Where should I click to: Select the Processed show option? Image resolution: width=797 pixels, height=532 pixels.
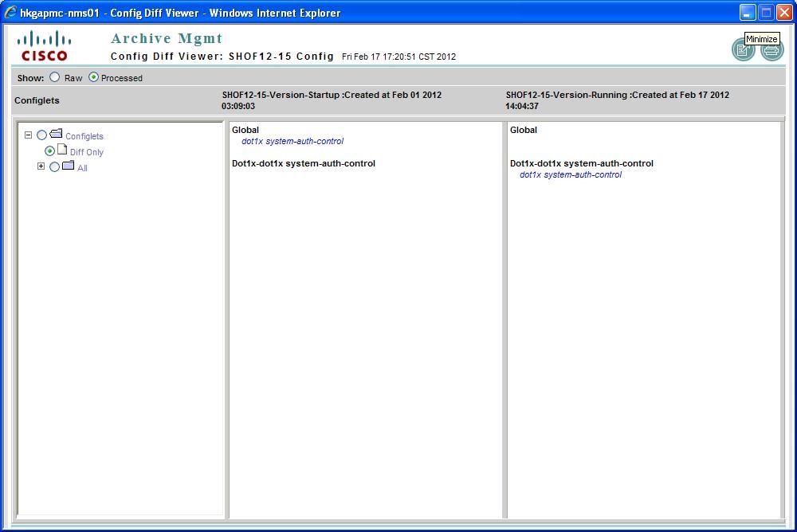93,77
